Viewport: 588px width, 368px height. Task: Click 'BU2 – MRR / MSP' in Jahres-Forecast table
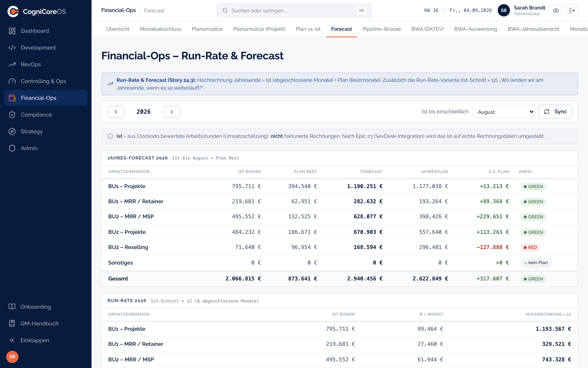click(131, 216)
